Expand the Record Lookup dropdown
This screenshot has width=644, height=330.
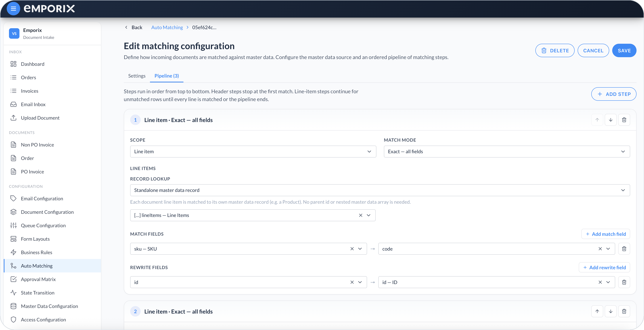[x=380, y=190]
